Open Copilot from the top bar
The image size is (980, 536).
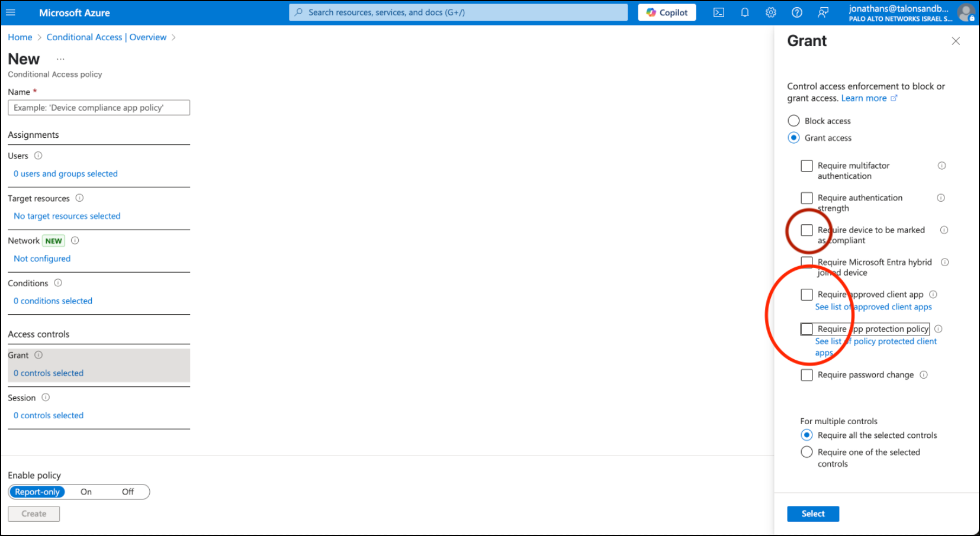667,12
